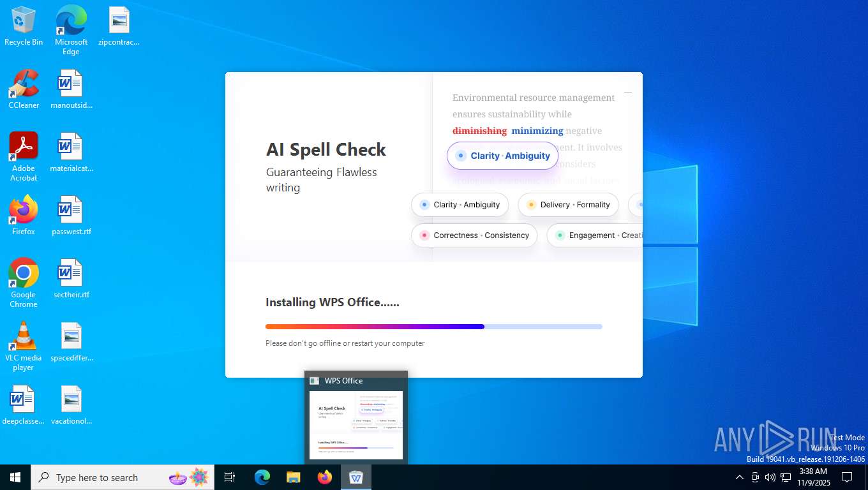Open Adobe Acrobat desktop shortcut
Image resolution: width=868 pixels, height=490 pixels.
tap(24, 157)
